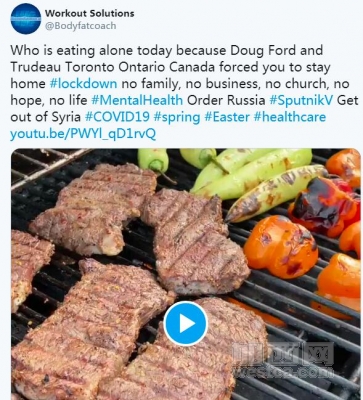Open the #lockdown hashtag
Image resolution: width=363 pixels, height=400 pixels.
(x=83, y=83)
